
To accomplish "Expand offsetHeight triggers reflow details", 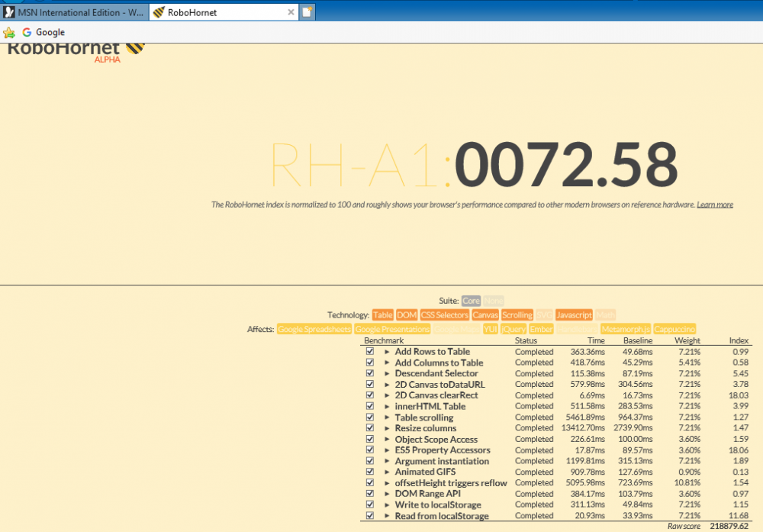I will 387,483.
